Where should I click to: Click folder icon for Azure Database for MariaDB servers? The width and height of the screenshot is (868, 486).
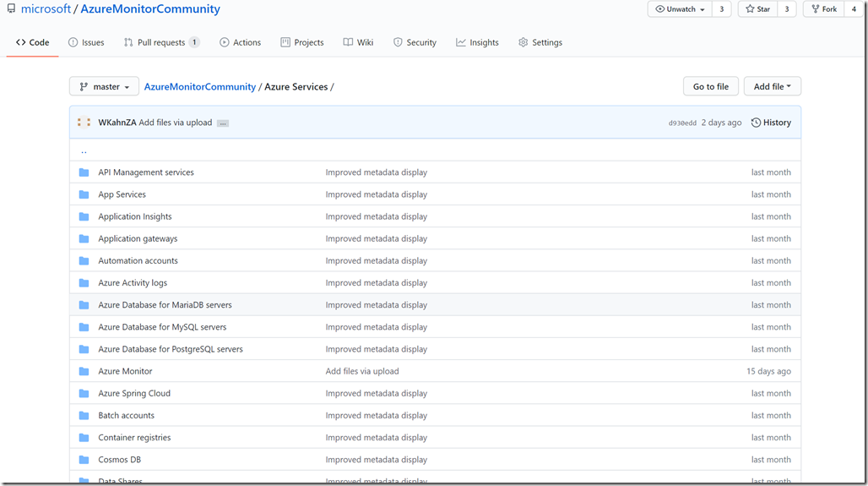pos(84,305)
